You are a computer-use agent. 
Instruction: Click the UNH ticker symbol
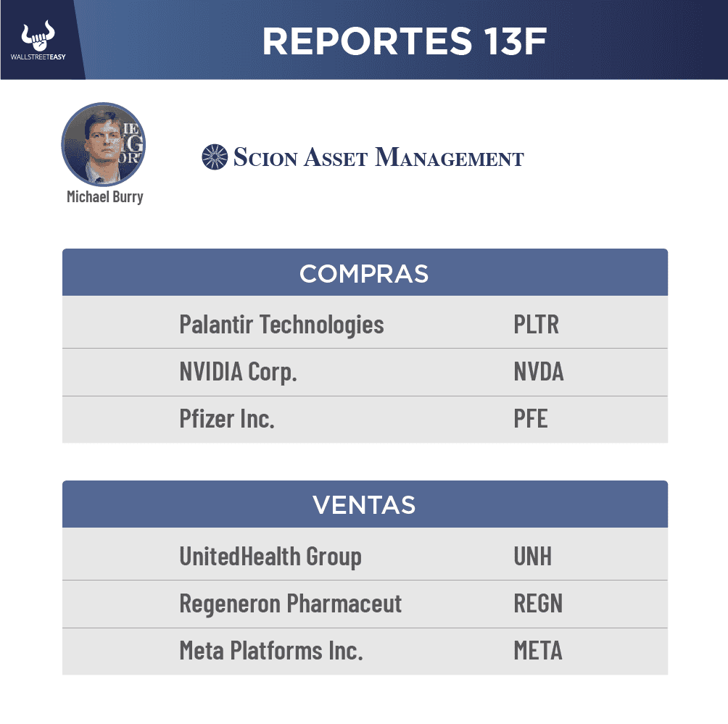532,556
